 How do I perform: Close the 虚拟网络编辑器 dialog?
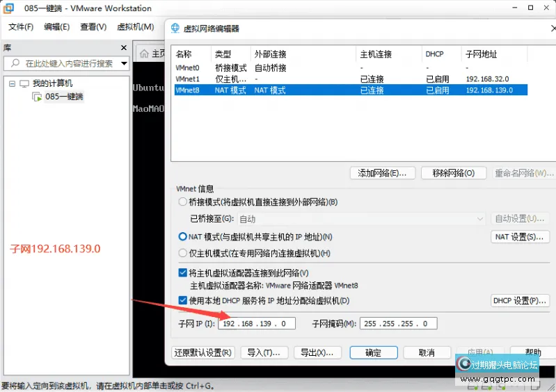pos(553,28)
